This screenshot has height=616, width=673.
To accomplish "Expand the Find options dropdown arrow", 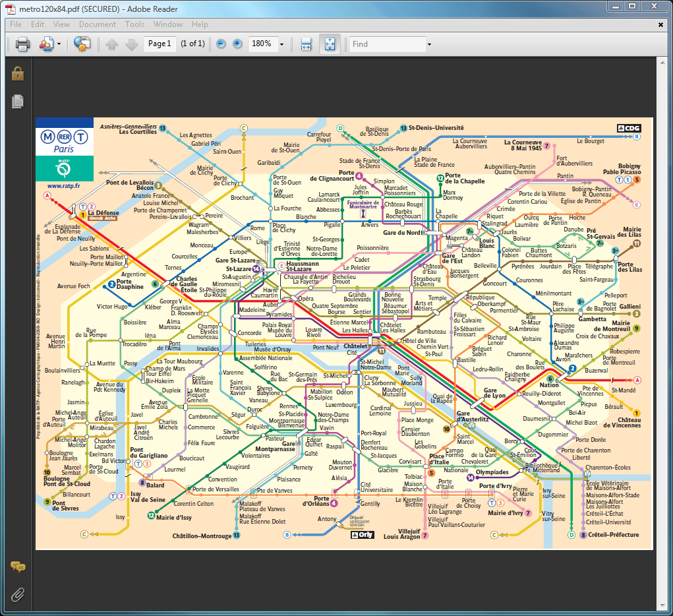I will [x=430, y=44].
